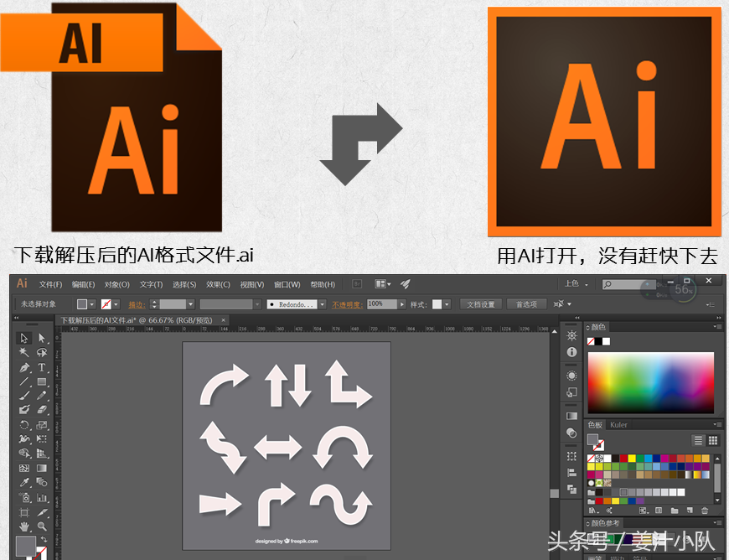Click the 文档设置 button
Screen dimensions: 729x560
481,304
